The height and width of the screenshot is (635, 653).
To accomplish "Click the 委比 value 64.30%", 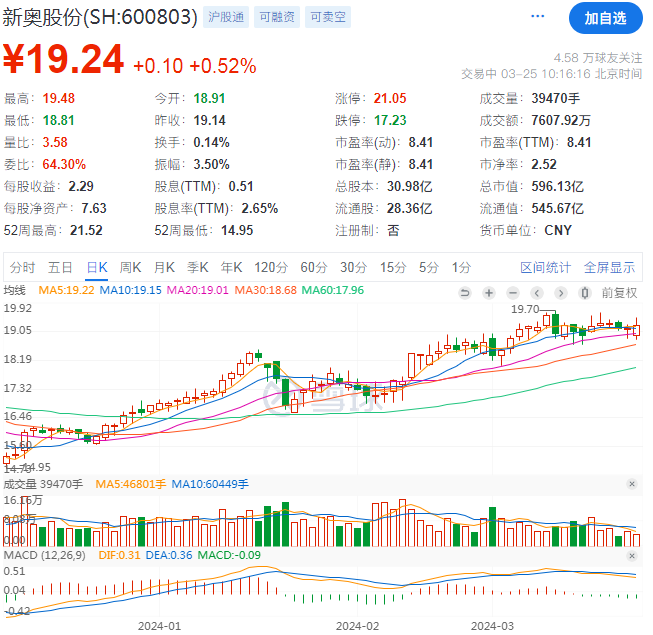I will tap(64, 164).
